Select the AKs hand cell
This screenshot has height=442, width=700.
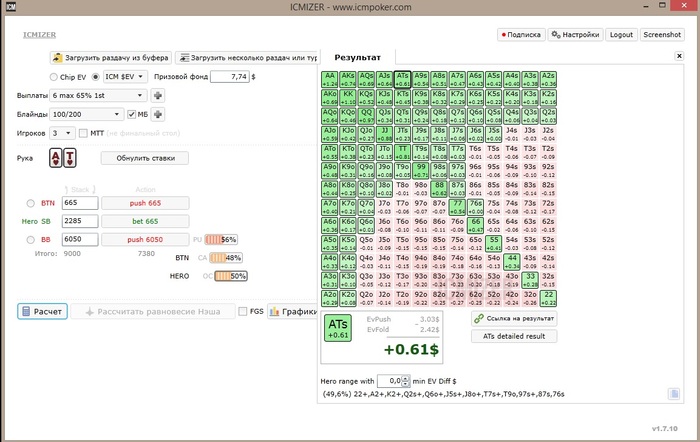348,79
